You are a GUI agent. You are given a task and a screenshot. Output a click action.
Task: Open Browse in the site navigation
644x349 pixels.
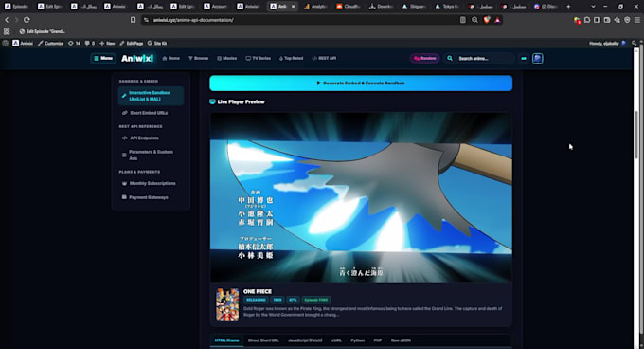(198, 59)
